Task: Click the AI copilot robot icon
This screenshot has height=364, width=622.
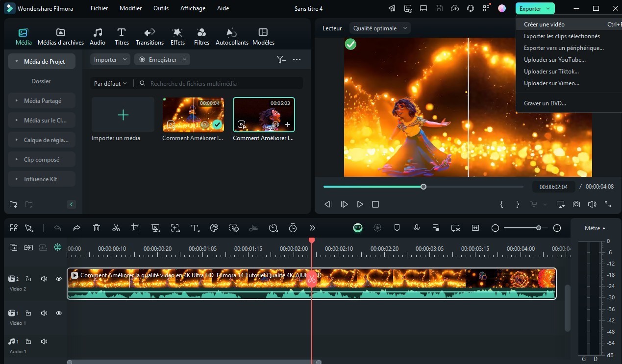Action: tap(358, 228)
